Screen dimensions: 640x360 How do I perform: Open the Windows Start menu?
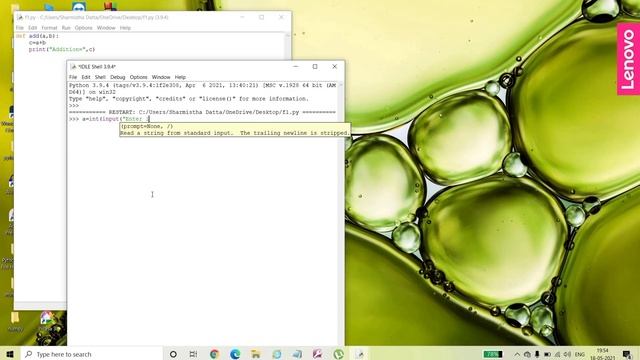(10, 354)
